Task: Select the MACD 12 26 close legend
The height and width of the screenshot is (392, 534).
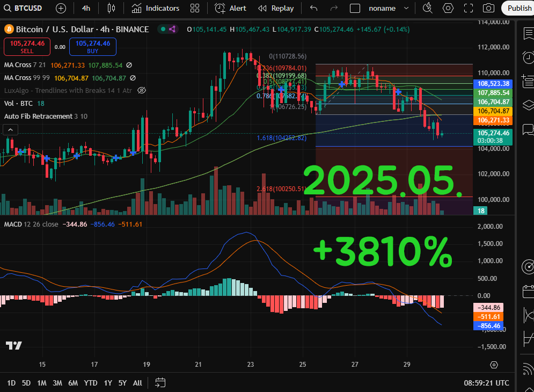Action: [x=31, y=224]
